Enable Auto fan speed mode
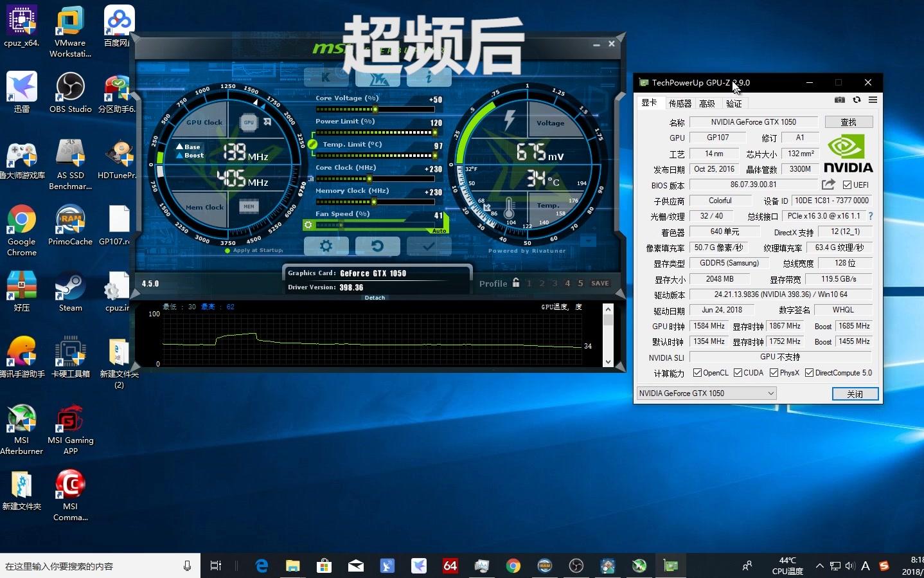The image size is (924, 578). (439, 230)
